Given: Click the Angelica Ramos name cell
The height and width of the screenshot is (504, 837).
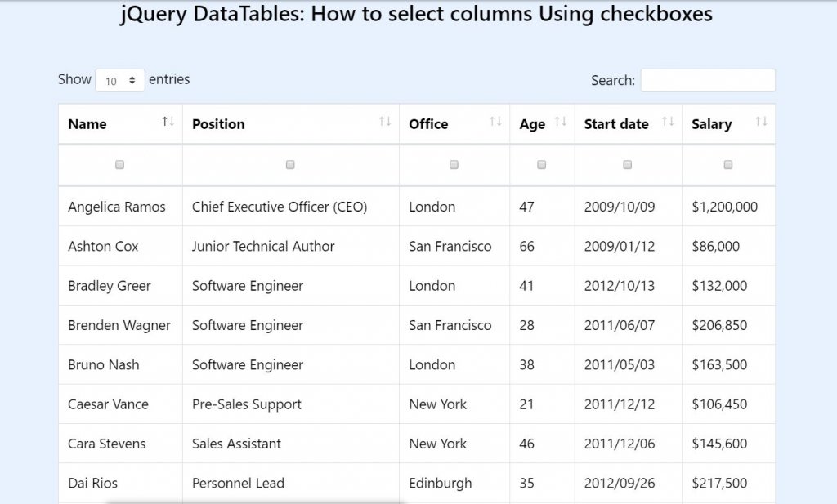Looking at the screenshot, I should coord(117,207).
